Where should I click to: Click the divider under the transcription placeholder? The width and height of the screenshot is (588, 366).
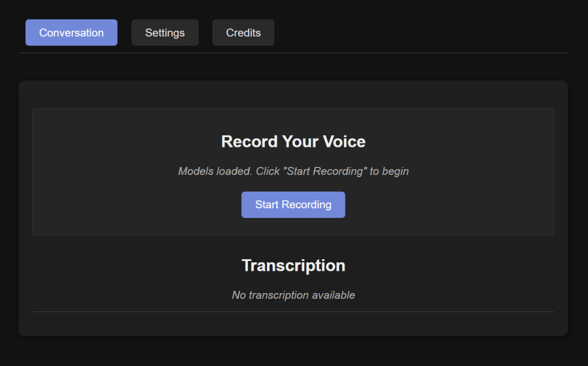(293, 312)
